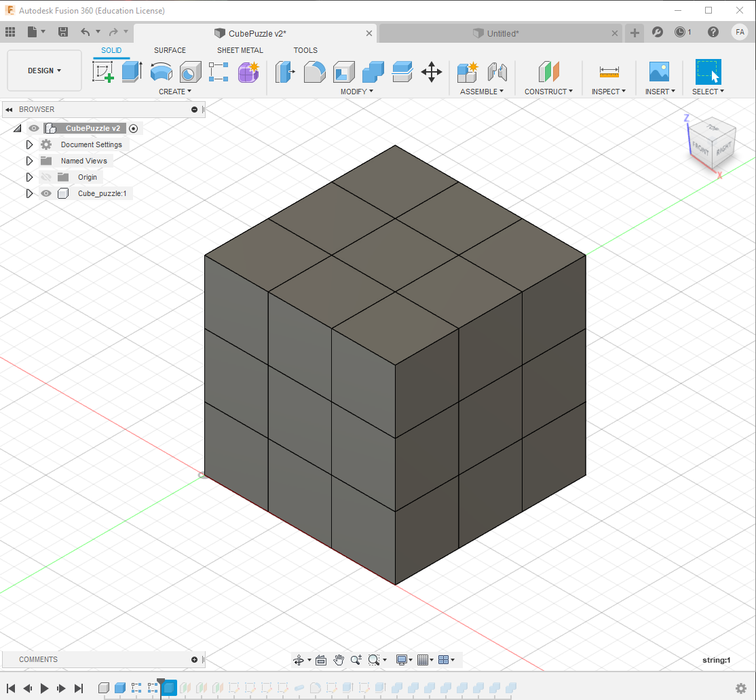The width and height of the screenshot is (756, 700).
Task: Activate the Fillet tool
Action: pos(314,71)
